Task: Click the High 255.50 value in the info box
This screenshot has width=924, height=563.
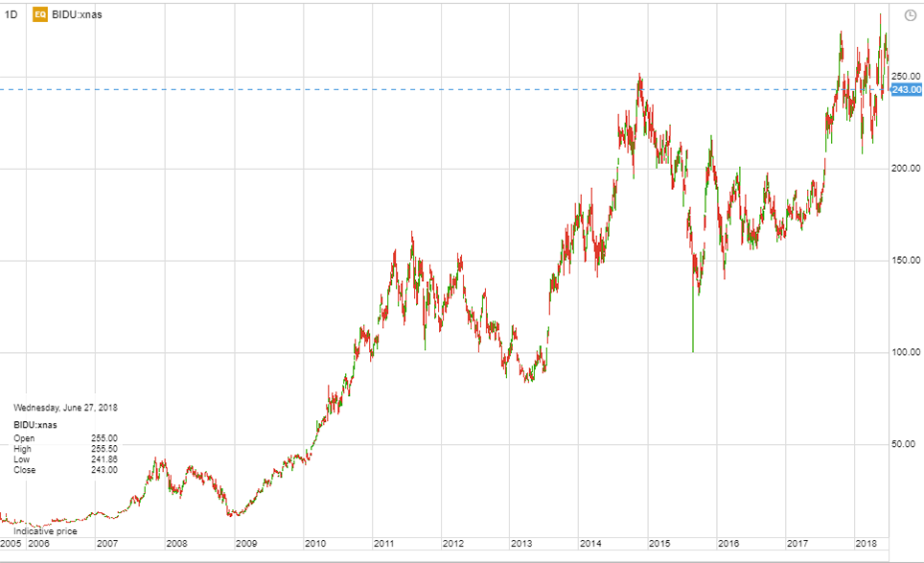Action: coord(104,449)
